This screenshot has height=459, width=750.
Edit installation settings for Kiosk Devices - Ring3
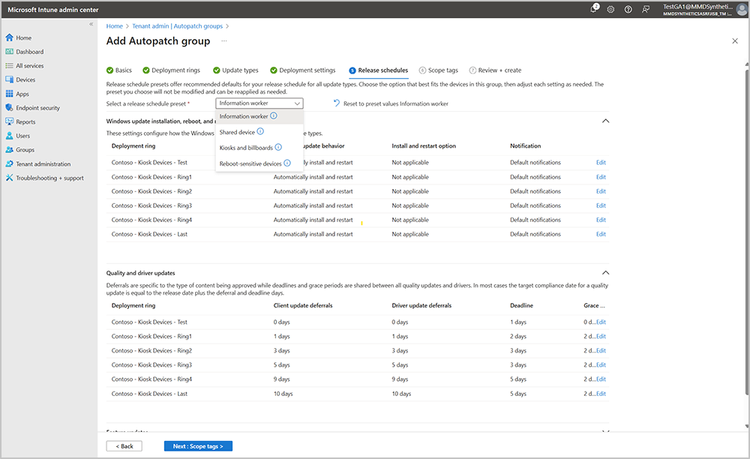pos(601,206)
